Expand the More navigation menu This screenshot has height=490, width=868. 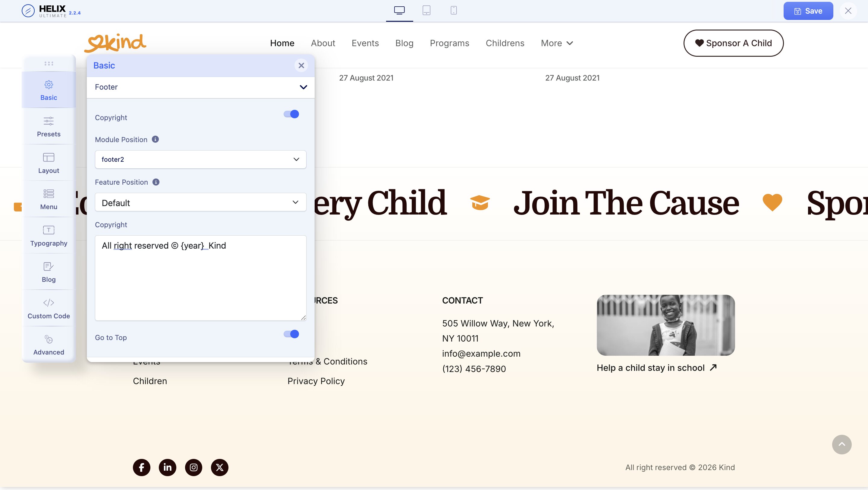(557, 43)
